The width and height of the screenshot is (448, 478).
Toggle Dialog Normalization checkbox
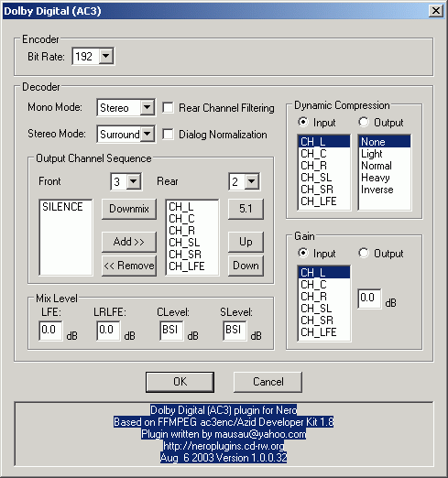168,135
